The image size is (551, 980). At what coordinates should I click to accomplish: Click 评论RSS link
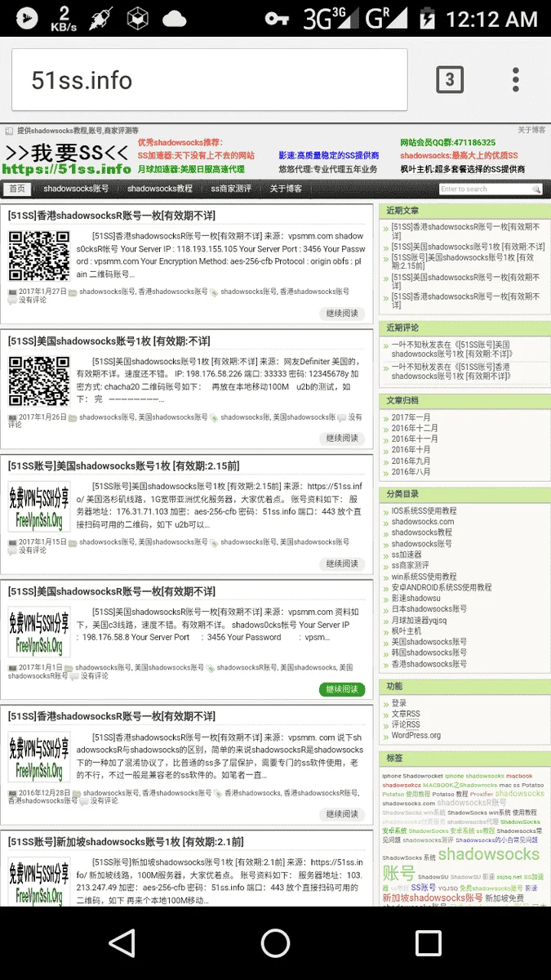point(405,724)
